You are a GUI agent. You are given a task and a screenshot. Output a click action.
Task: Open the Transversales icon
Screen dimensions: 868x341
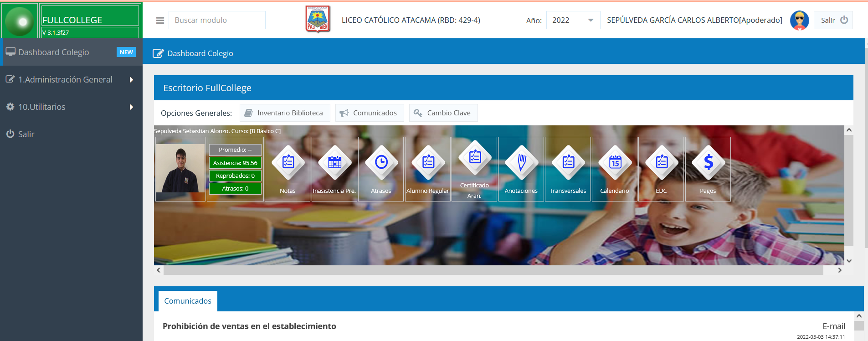(x=568, y=162)
